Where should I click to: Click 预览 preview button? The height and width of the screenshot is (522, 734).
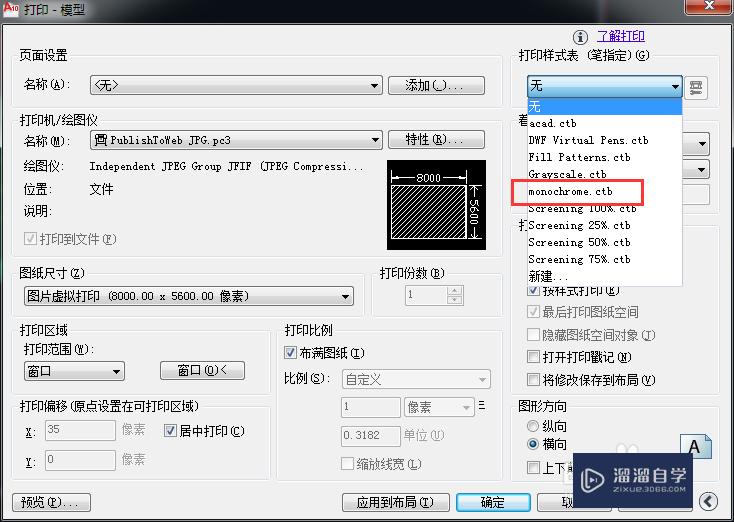pyautogui.click(x=51, y=502)
